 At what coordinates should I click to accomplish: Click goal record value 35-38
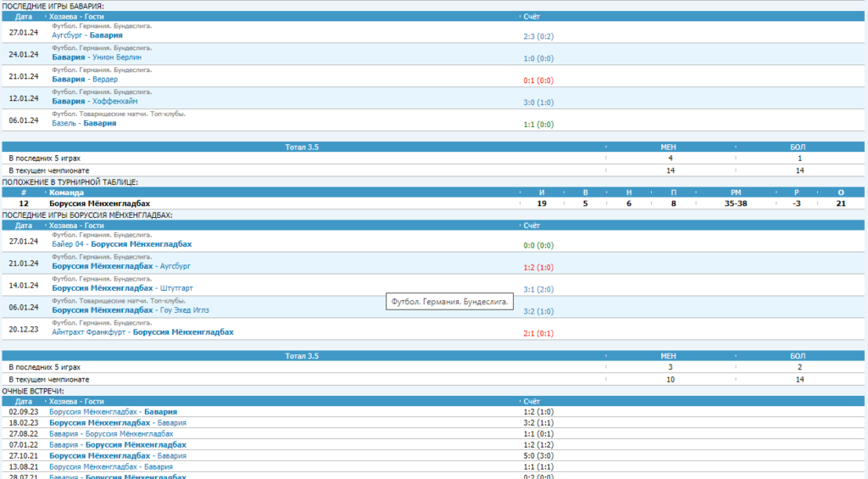(x=735, y=203)
